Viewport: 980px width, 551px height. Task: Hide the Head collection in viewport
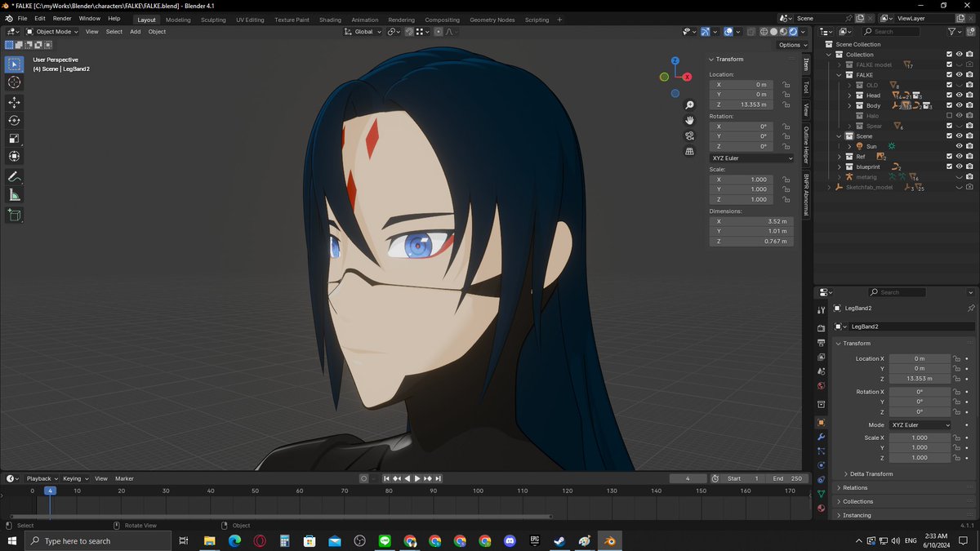960,96
